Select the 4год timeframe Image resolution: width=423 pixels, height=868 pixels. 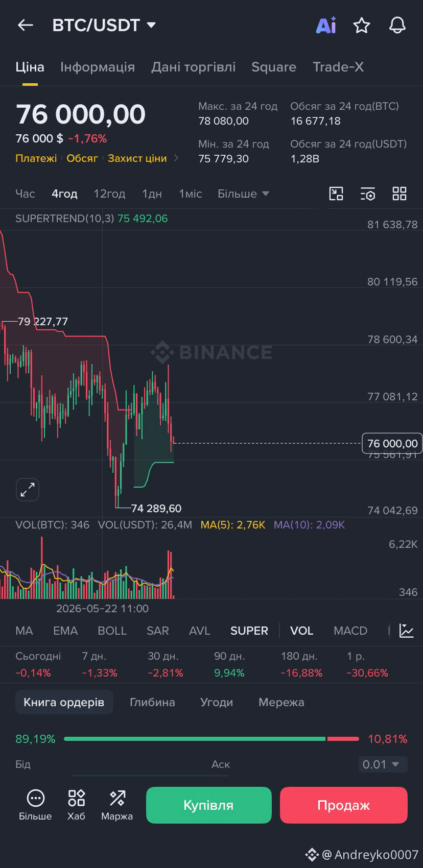[64, 194]
